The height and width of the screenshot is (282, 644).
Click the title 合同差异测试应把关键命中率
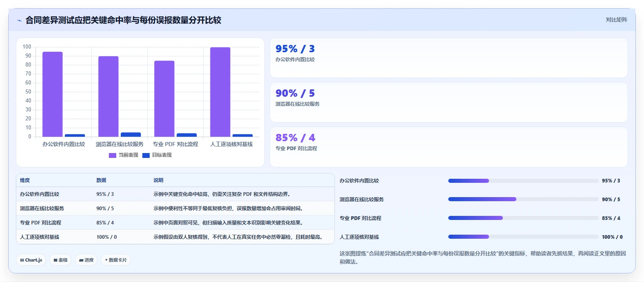point(123,20)
